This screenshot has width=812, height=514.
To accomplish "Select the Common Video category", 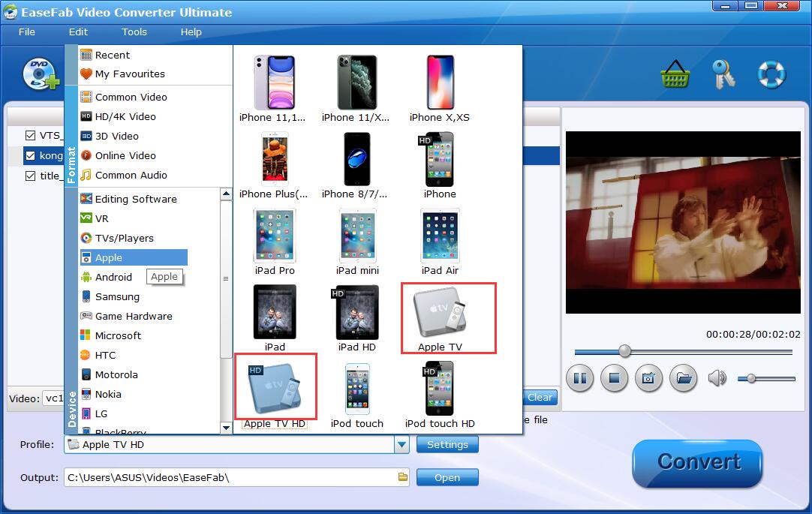I will pos(124,97).
